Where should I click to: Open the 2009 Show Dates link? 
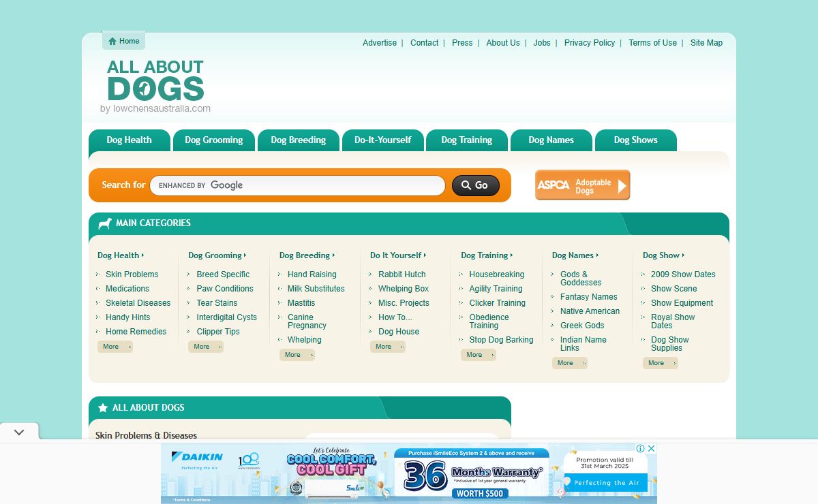click(683, 274)
